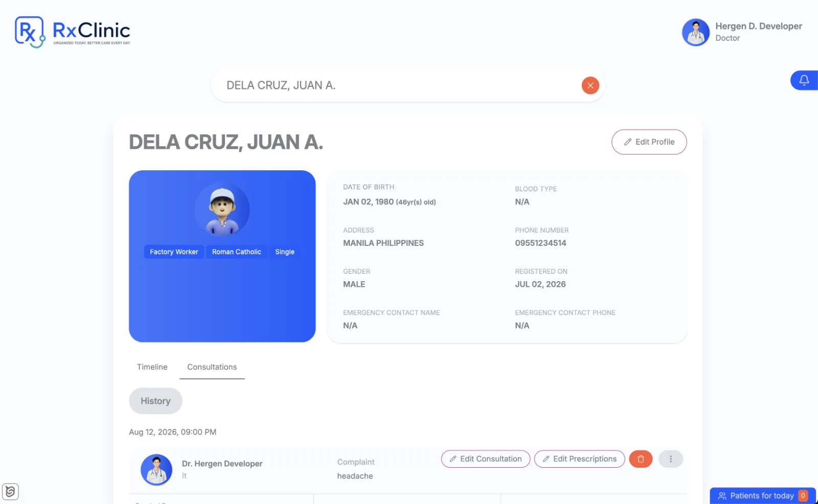Click the bottom-left shield extension icon
The image size is (818, 504).
[x=10, y=492]
